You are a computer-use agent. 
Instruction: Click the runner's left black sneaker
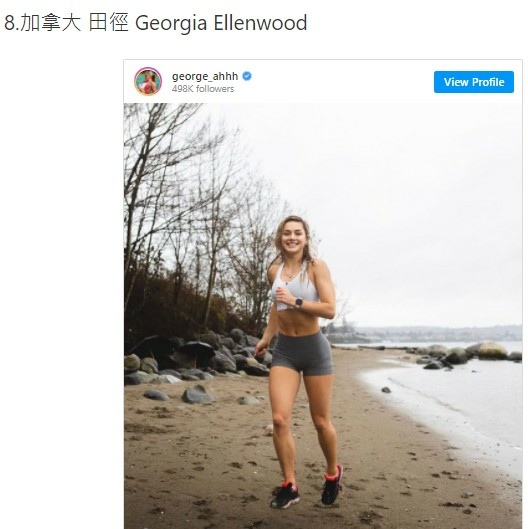(285, 495)
